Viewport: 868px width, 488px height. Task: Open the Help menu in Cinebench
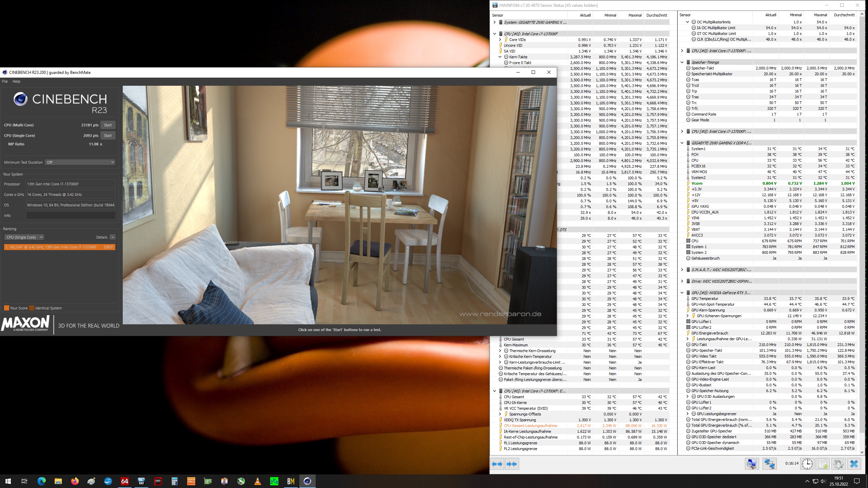tap(16, 81)
